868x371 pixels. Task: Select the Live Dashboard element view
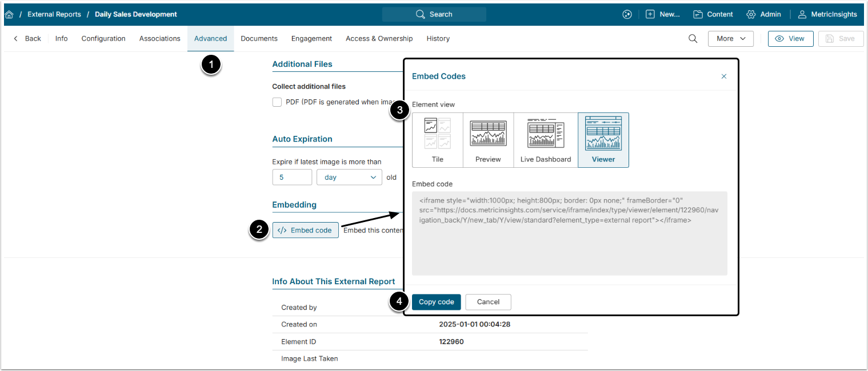(545, 140)
